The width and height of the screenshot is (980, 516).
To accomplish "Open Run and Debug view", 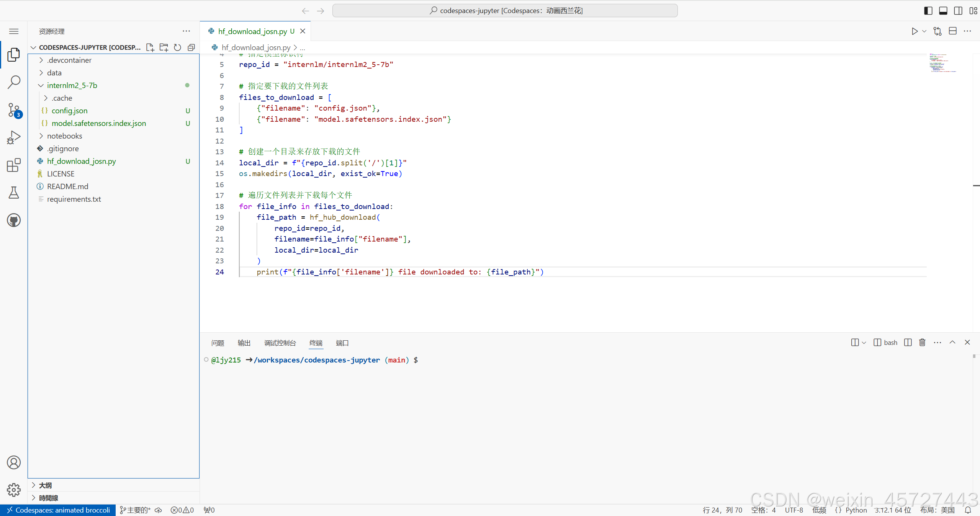I will tap(14, 137).
